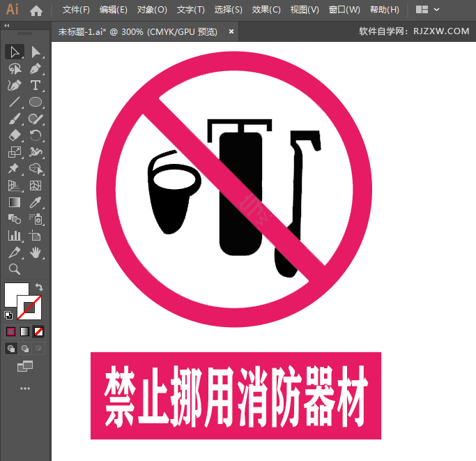Screen dimensions: 476x461
Task: Click the red sign text banner
Action: pos(236,395)
